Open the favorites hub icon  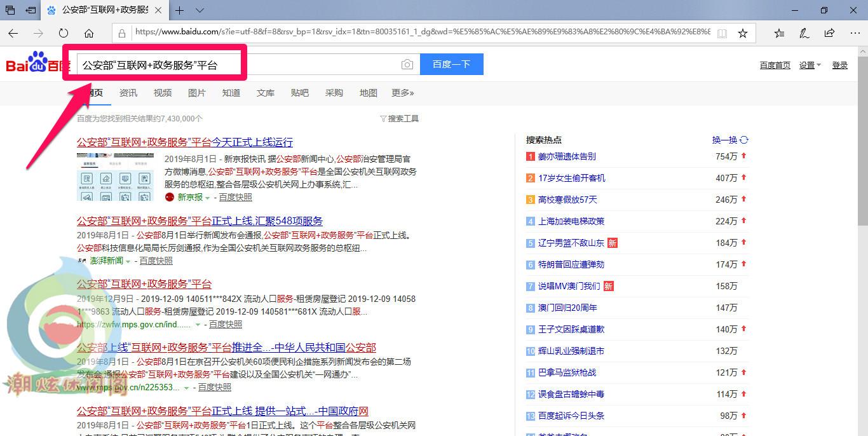[x=779, y=33]
